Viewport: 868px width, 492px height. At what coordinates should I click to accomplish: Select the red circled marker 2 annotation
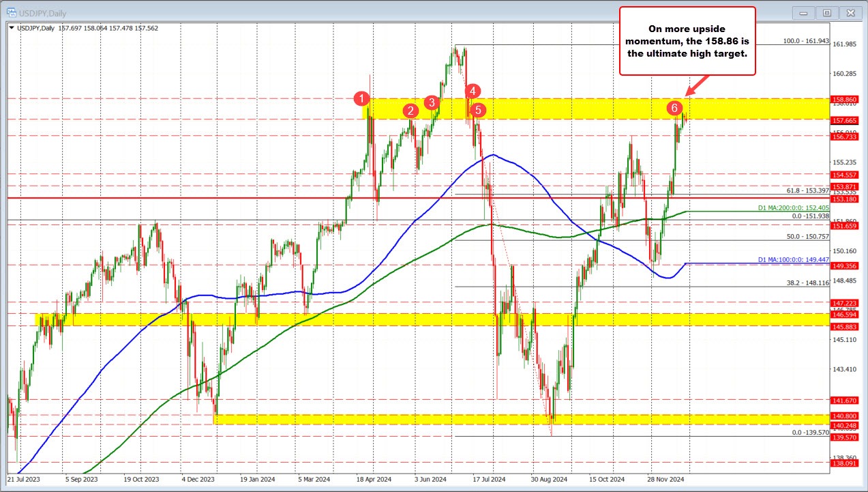click(410, 110)
